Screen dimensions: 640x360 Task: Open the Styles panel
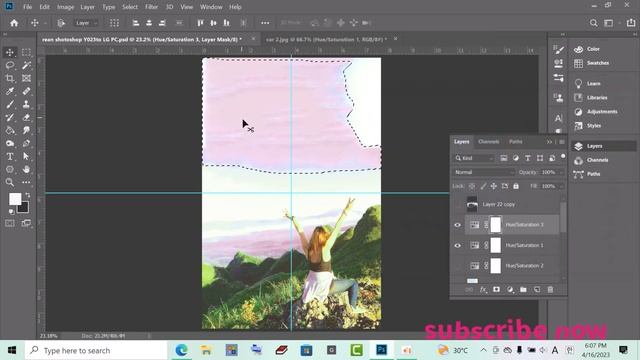(x=593, y=126)
